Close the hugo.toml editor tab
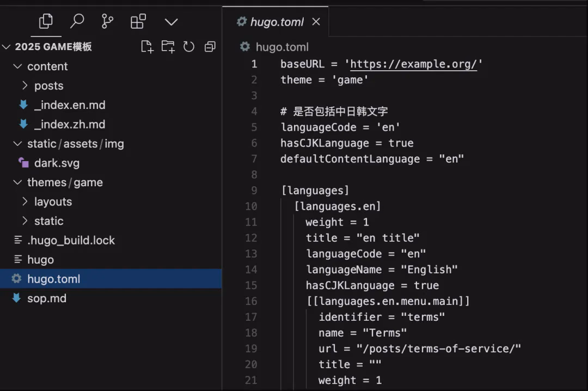The image size is (588, 391). coord(316,22)
